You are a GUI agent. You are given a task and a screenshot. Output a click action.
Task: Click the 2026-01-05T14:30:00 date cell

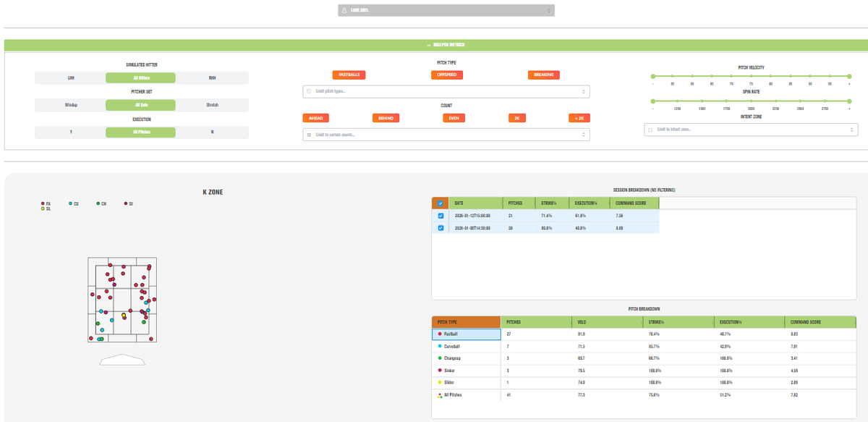tap(473, 228)
